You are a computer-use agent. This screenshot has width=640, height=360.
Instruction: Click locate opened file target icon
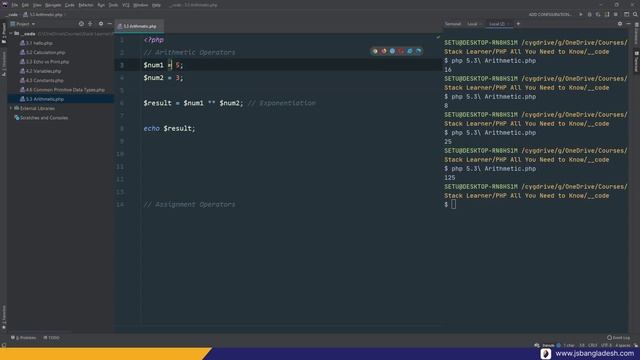pos(81,24)
